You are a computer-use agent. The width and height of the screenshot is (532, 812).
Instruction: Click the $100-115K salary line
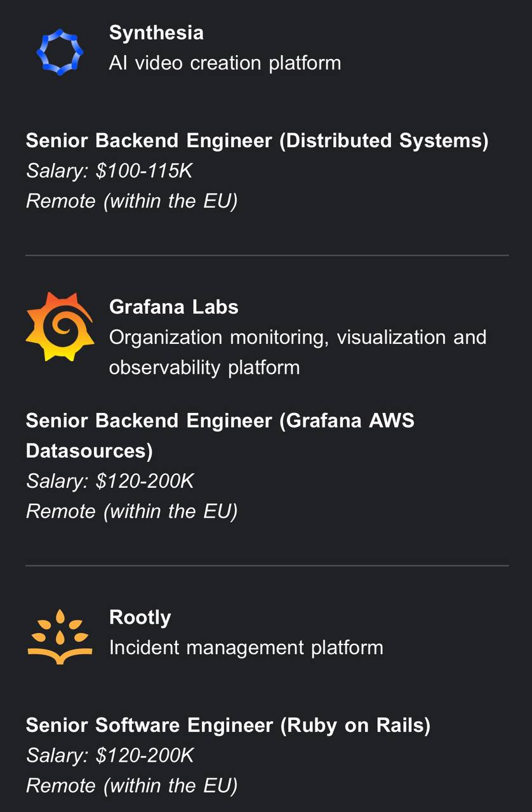pos(109,171)
